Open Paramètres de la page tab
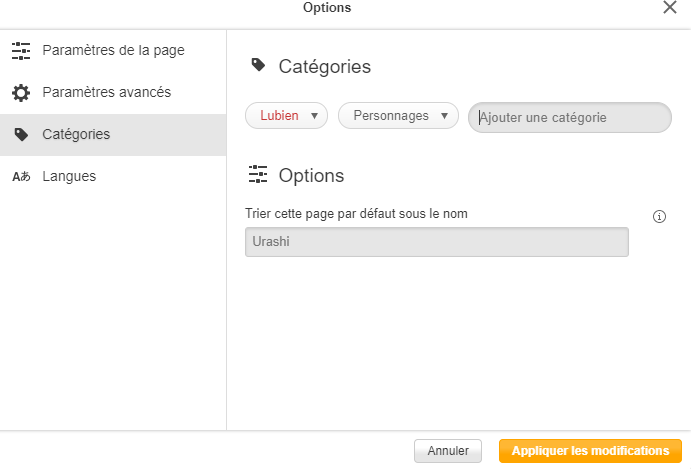The image size is (691, 469). pyautogui.click(x=113, y=50)
